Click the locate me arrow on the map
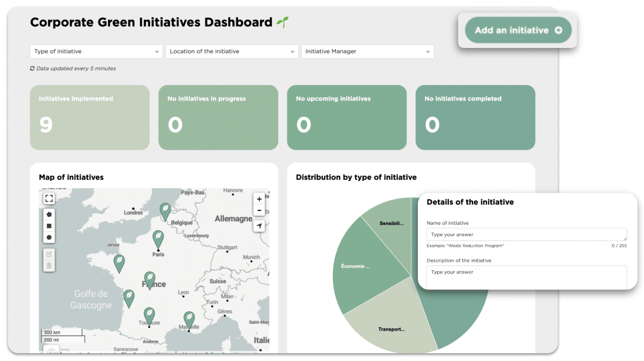Image resolution: width=644 pixels, height=361 pixels. coord(259,226)
